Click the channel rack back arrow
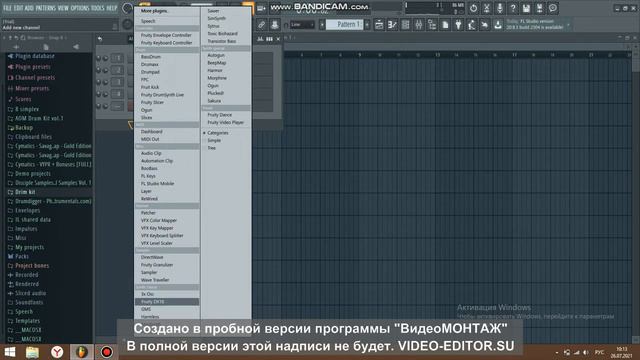The height and width of the screenshot is (360, 640). click(100, 39)
